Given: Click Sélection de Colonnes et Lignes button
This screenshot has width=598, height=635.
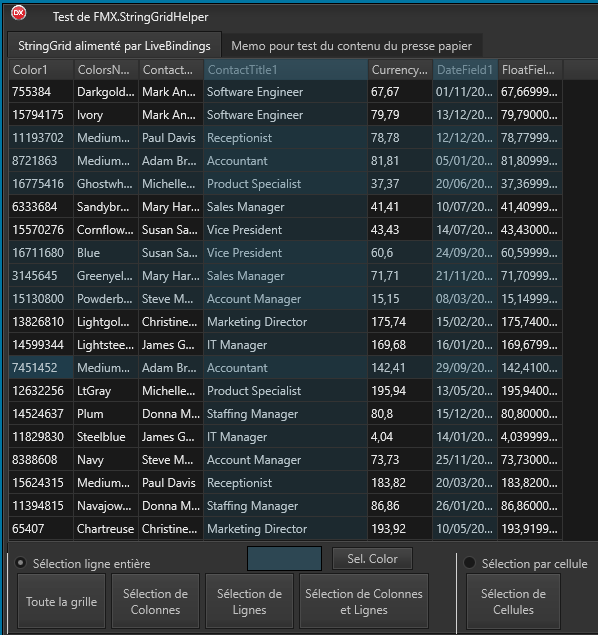Looking at the screenshot, I should (x=364, y=601).
